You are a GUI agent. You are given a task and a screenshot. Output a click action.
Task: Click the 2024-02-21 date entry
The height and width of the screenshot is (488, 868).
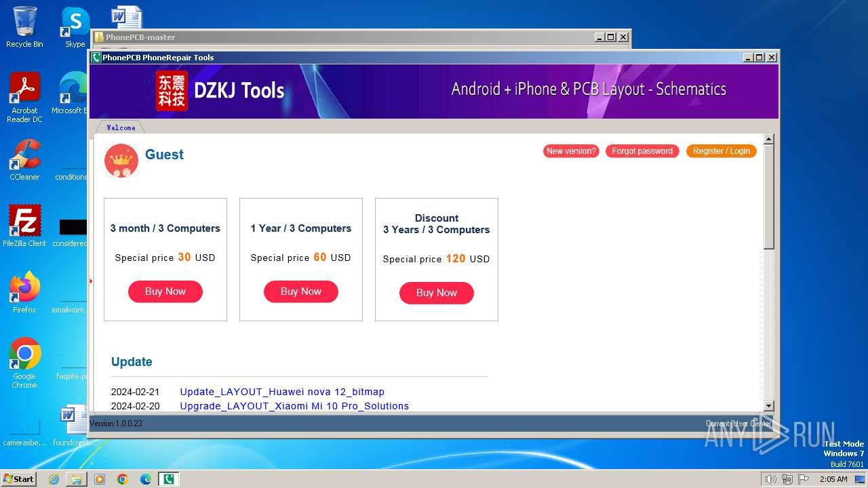(135, 392)
